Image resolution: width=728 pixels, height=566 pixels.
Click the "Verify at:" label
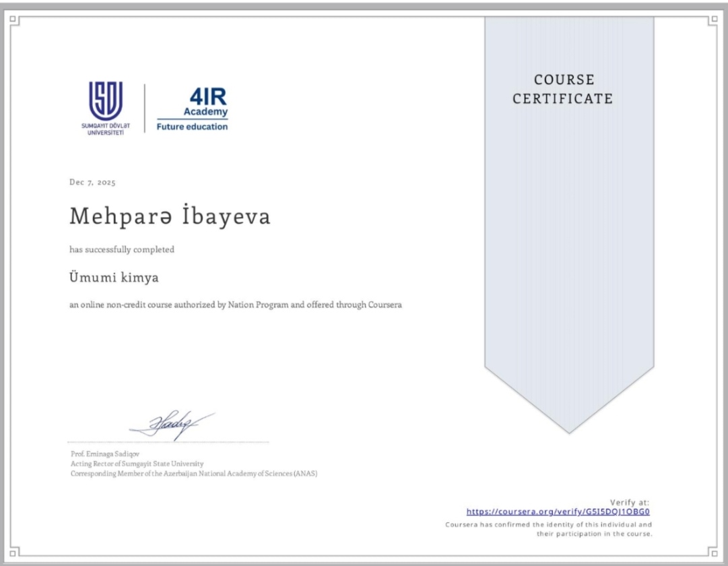tap(630, 503)
